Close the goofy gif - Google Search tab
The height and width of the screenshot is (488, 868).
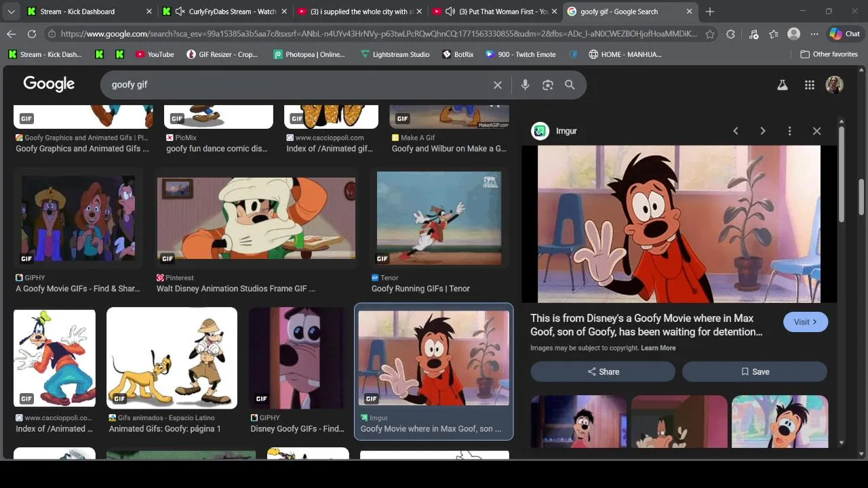coord(690,12)
